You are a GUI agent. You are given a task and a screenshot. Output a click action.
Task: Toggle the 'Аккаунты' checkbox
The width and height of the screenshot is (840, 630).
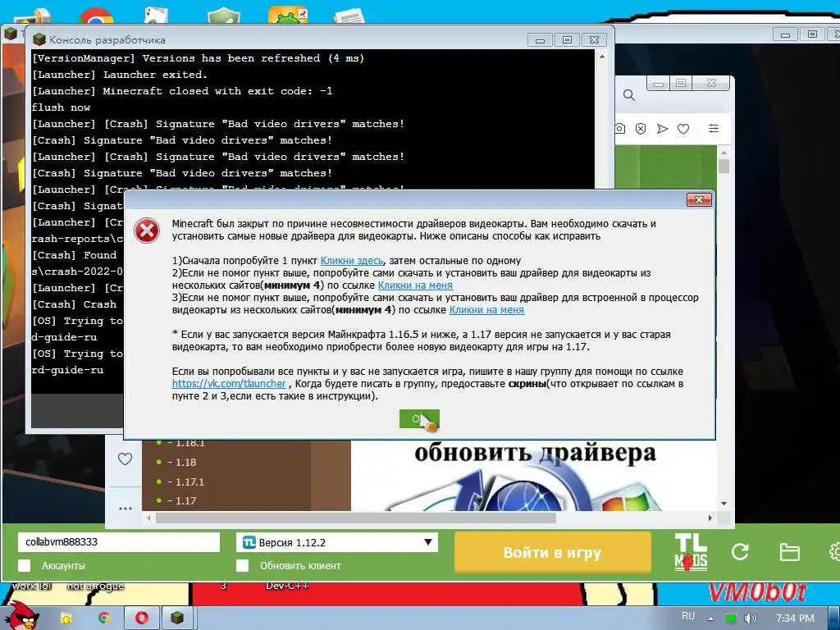(24, 566)
